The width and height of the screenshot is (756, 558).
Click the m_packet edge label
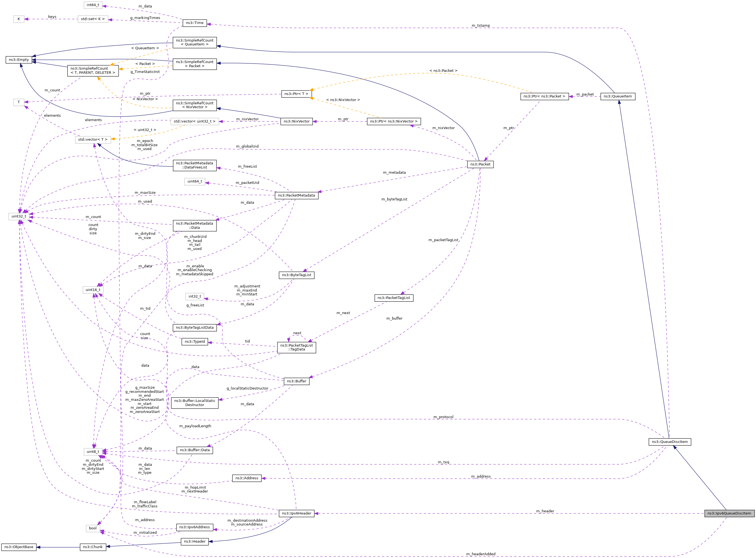pos(585,95)
